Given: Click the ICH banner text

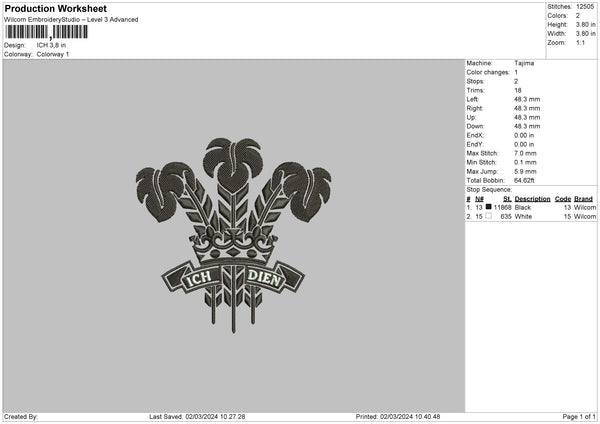Looking at the screenshot, I should coord(198,278).
